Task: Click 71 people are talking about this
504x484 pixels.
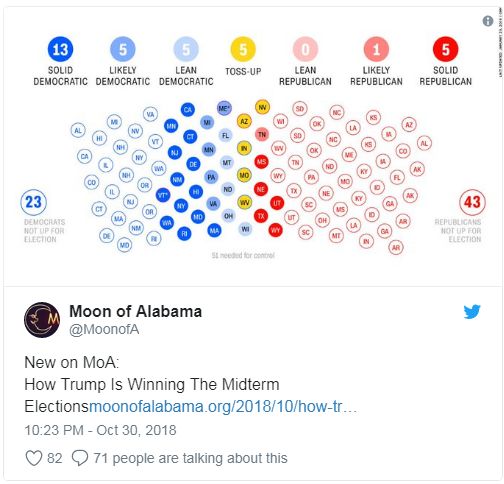Action: click(x=190, y=458)
